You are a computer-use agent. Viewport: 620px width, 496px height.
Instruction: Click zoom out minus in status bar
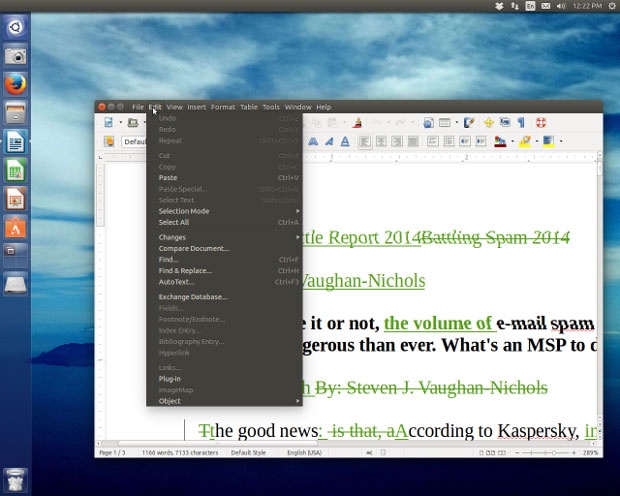tap(517, 452)
